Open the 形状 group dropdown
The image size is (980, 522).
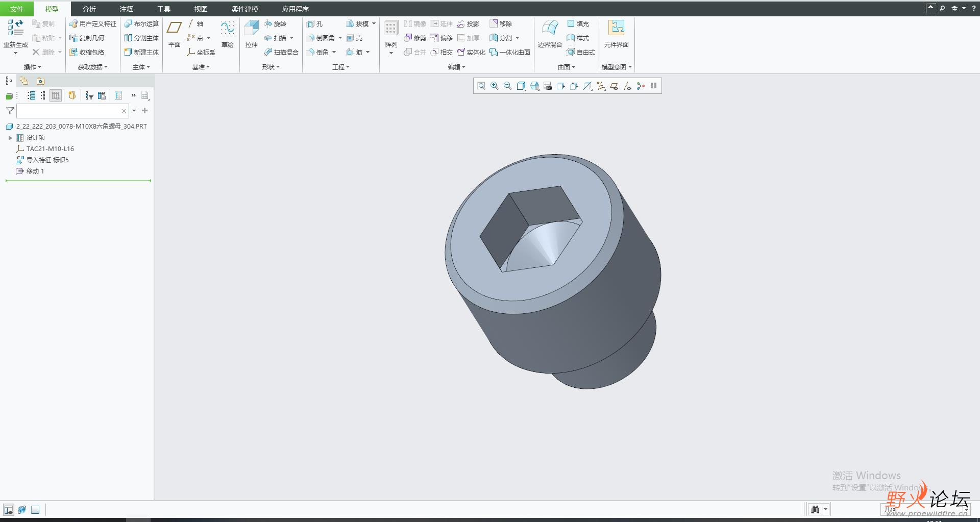pyautogui.click(x=271, y=67)
